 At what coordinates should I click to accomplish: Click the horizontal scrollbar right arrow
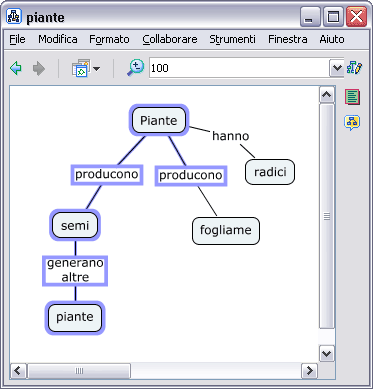[309, 370]
